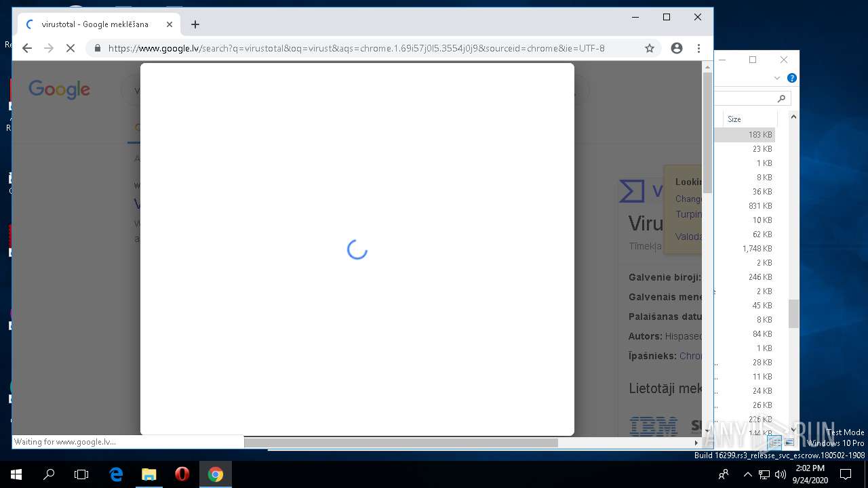Open the Chrome profile avatar
The width and height of the screenshot is (868, 488).
pyautogui.click(x=677, y=48)
